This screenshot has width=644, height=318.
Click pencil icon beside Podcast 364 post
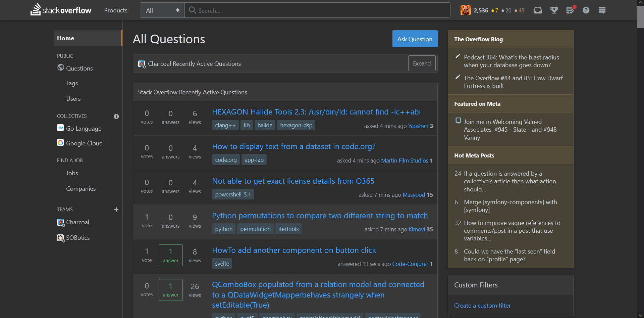point(458,56)
